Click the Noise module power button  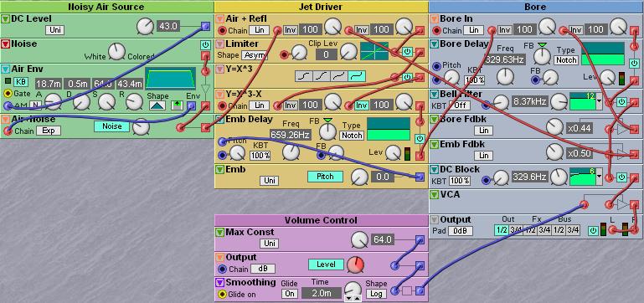pos(205,44)
